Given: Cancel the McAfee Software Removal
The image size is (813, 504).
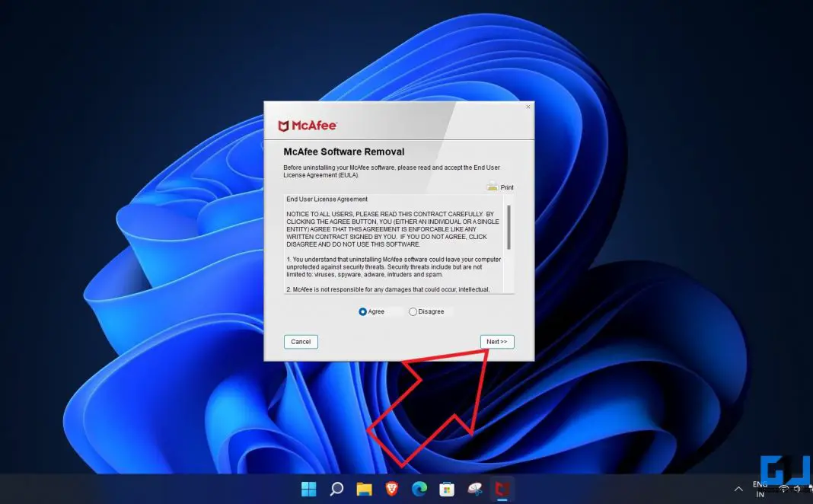Looking at the screenshot, I should point(301,341).
